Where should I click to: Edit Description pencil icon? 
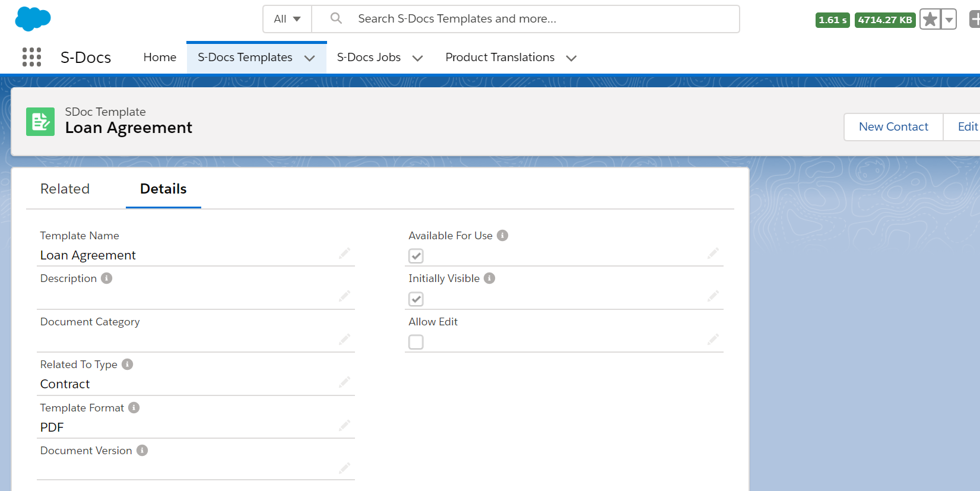tap(344, 296)
